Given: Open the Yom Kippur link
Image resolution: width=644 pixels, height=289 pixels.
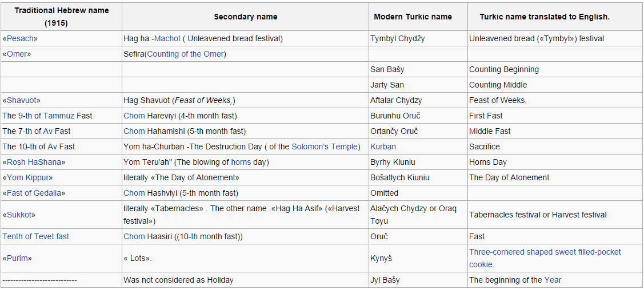Looking at the screenshot, I should 30,177.
